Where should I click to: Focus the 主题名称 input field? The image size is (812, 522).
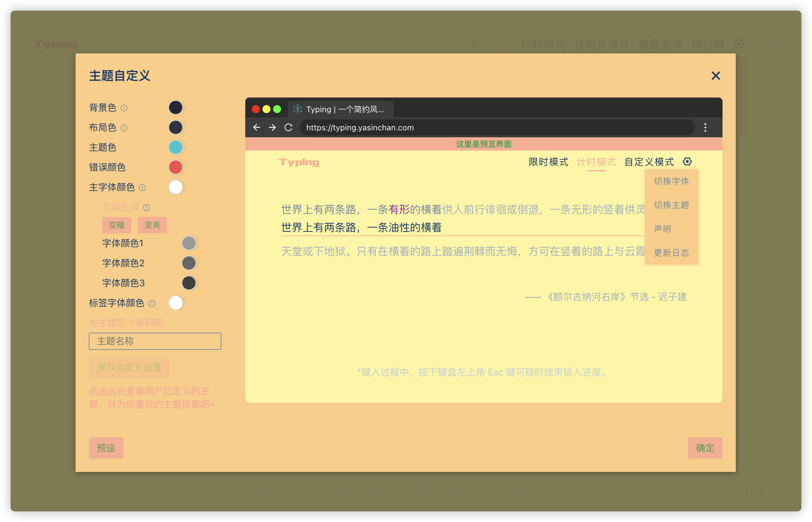pyautogui.click(x=155, y=341)
